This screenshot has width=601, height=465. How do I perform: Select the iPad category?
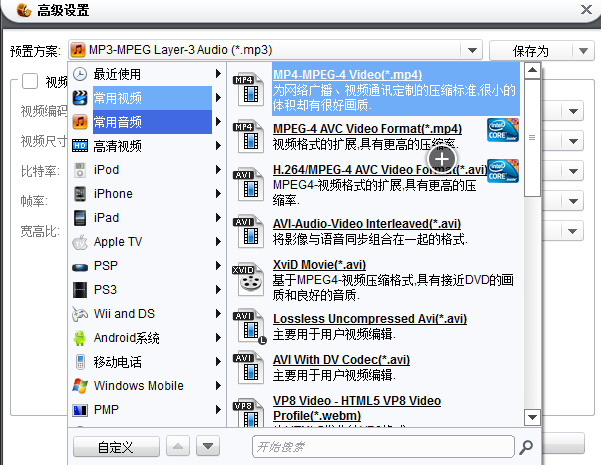click(147, 218)
